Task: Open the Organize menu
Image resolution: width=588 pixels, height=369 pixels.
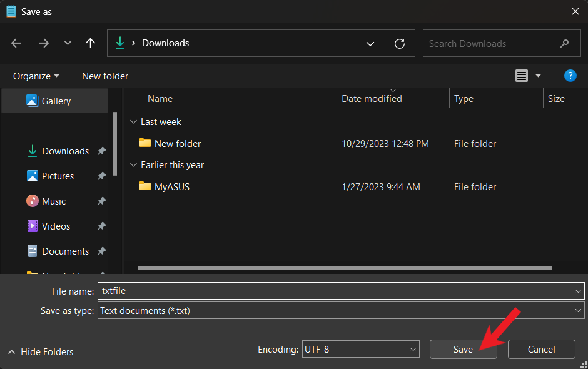Action: (36, 76)
